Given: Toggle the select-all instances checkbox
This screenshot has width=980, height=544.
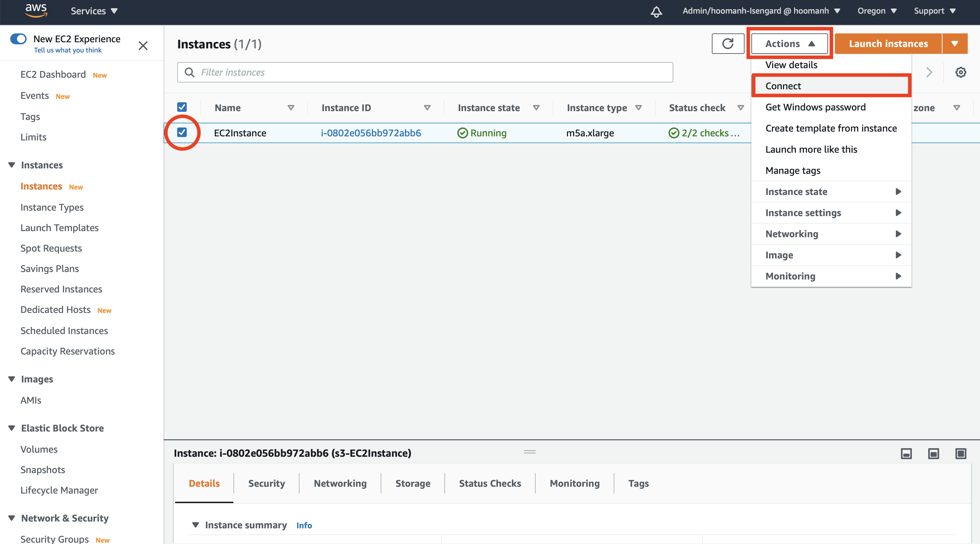Looking at the screenshot, I should coord(182,107).
